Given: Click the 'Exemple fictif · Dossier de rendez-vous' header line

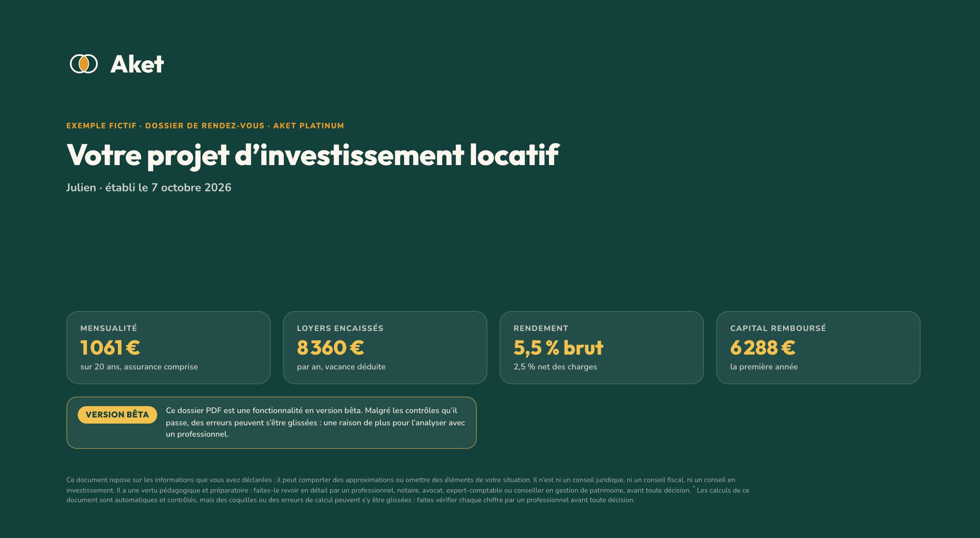Looking at the screenshot, I should [205, 126].
